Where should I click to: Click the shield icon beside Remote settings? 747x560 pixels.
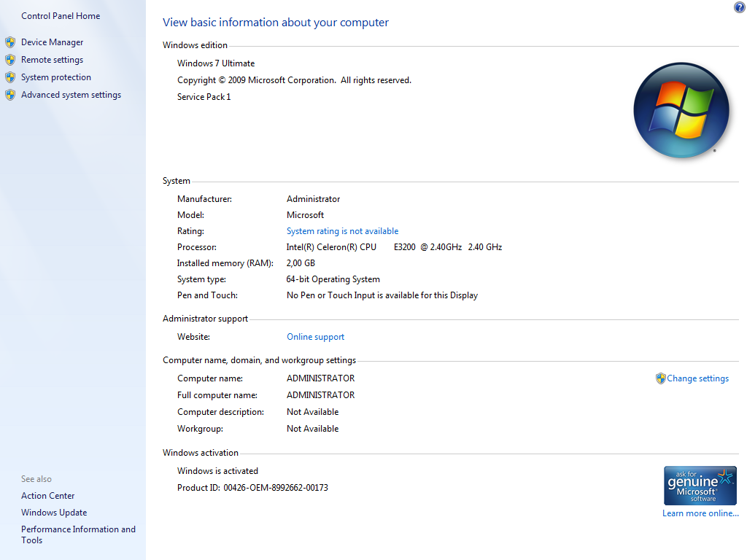10,60
